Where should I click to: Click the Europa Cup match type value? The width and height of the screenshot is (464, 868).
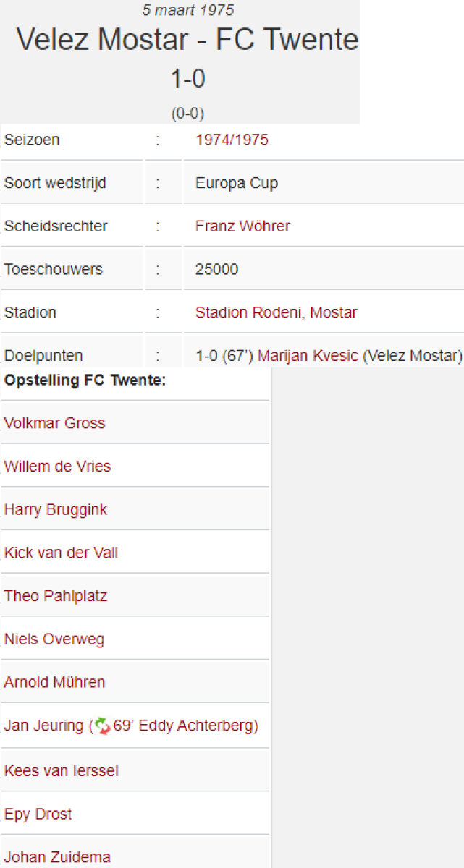coord(237,183)
